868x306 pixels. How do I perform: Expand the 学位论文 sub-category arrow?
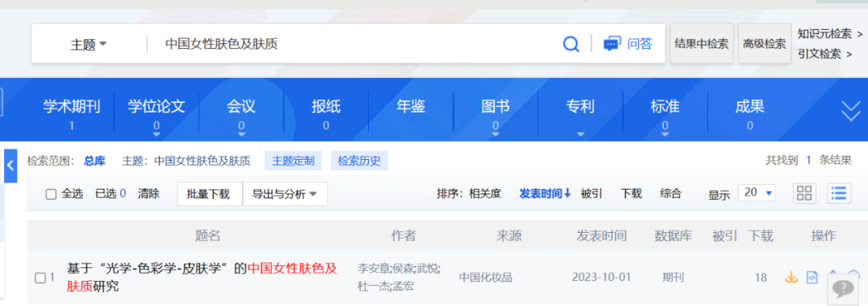(156, 134)
